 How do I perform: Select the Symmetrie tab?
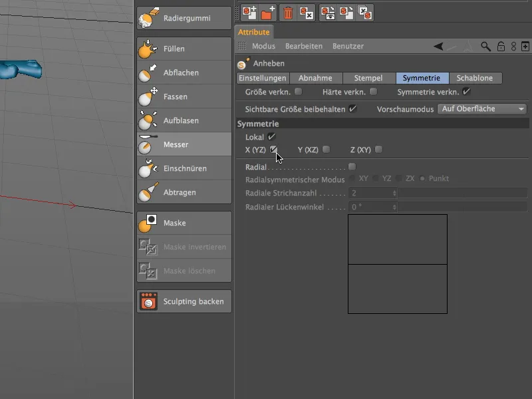pos(422,78)
